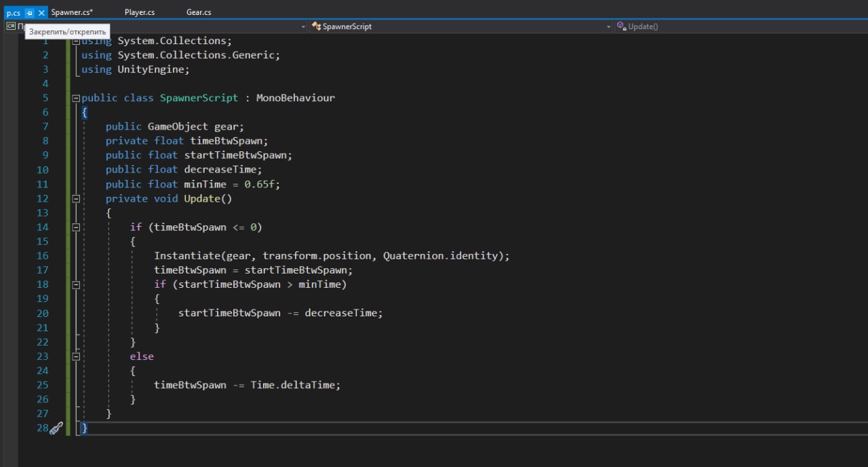
Task: Switch to the Spawner.cs* tab
Action: [x=72, y=12]
